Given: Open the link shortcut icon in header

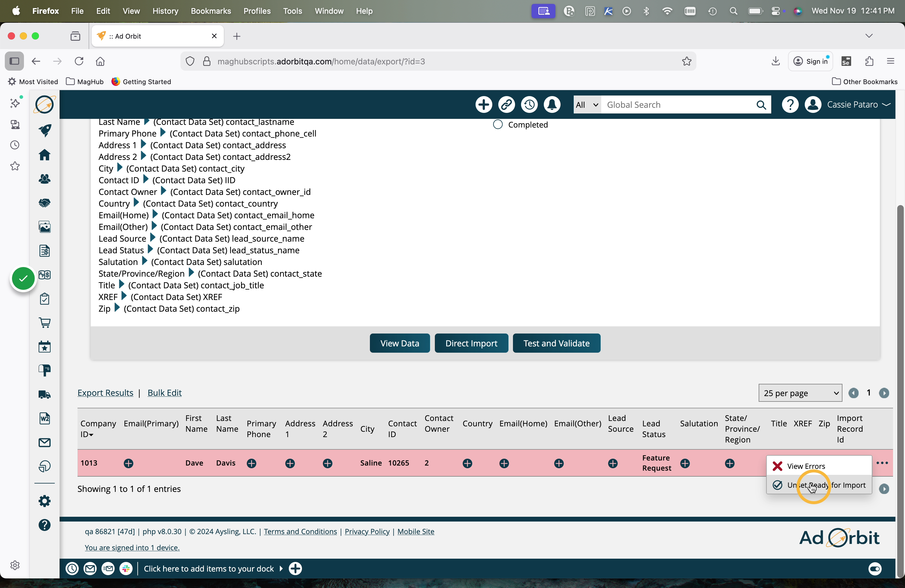Looking at the screenshot, I should [x=506, y=104].
